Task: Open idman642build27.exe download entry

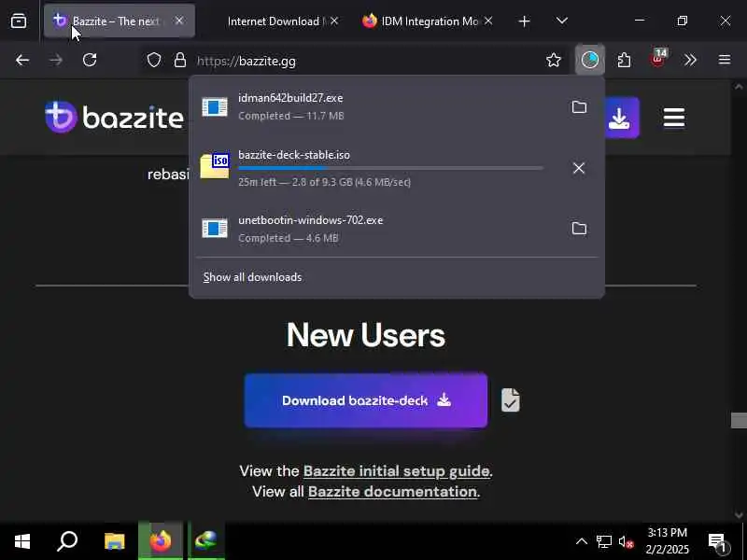Action: click(x=376, y=106)
